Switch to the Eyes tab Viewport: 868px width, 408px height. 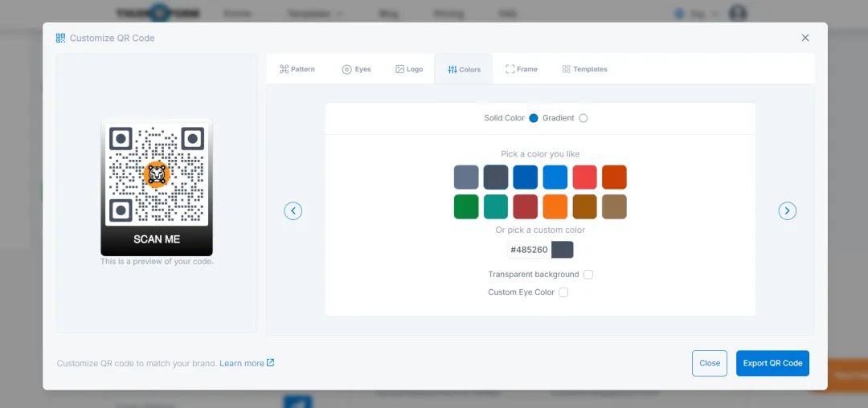[x=356, y=69]
